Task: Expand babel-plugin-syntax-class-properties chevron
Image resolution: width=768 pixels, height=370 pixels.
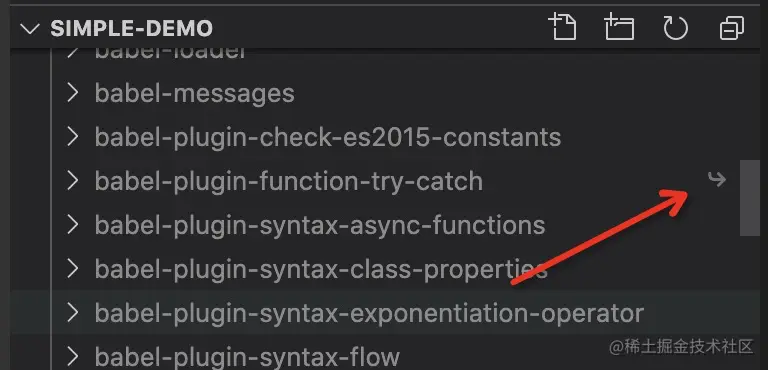Action: pyautogui.click(x=72, y=269)
